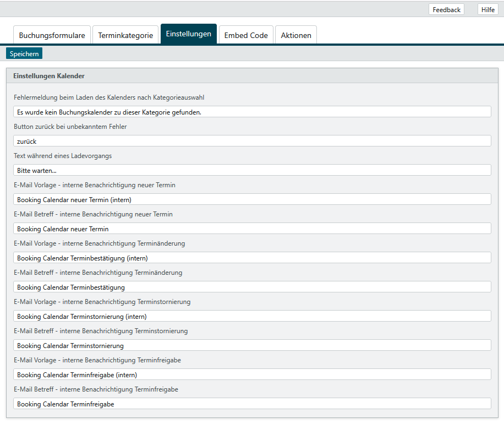Click the E-Mail Betreff neuer Termin field
The image size is (504, 429).
click(x=252, y=229)
